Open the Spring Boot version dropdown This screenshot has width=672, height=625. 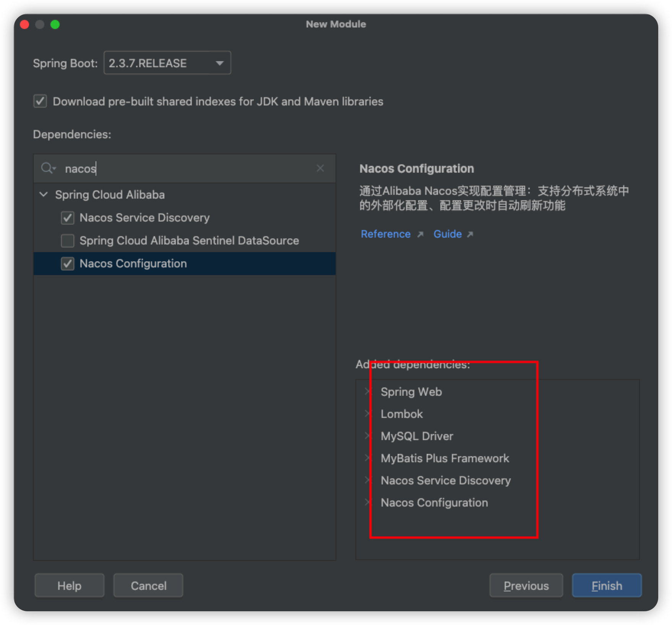tap(167, 63)
